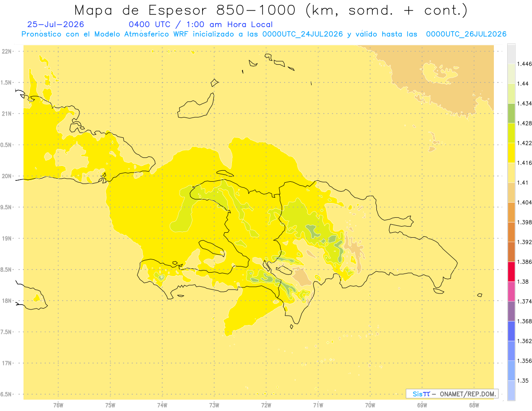Screen dimensions: 532x411
Task: Click the legend value '1.41'
Action: pos(523,183)
